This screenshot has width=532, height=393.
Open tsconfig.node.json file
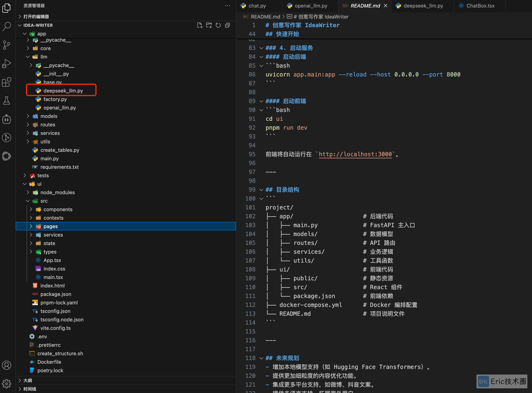click(x=126, y=320)
